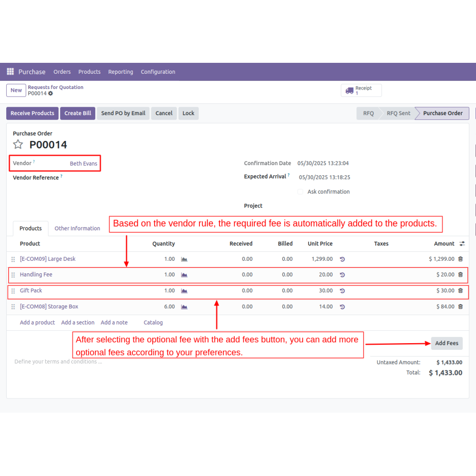This screenshot has height=476, width=476.
Task: Open the Configuration menu
Action: (x=158, y=72)
